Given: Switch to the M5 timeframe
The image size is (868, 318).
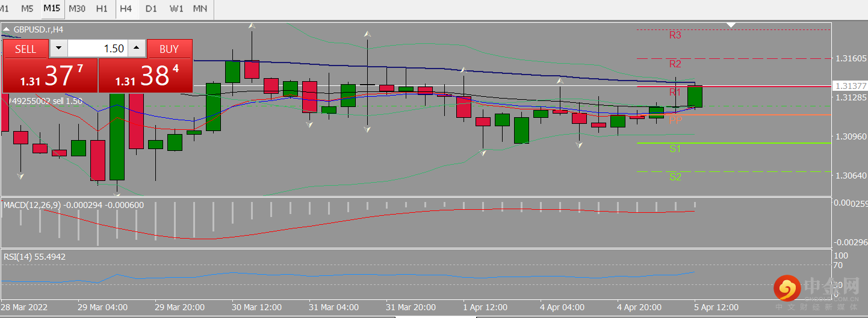Looking at the screenshot, I should pyautogui.click(x=27, y=8).
